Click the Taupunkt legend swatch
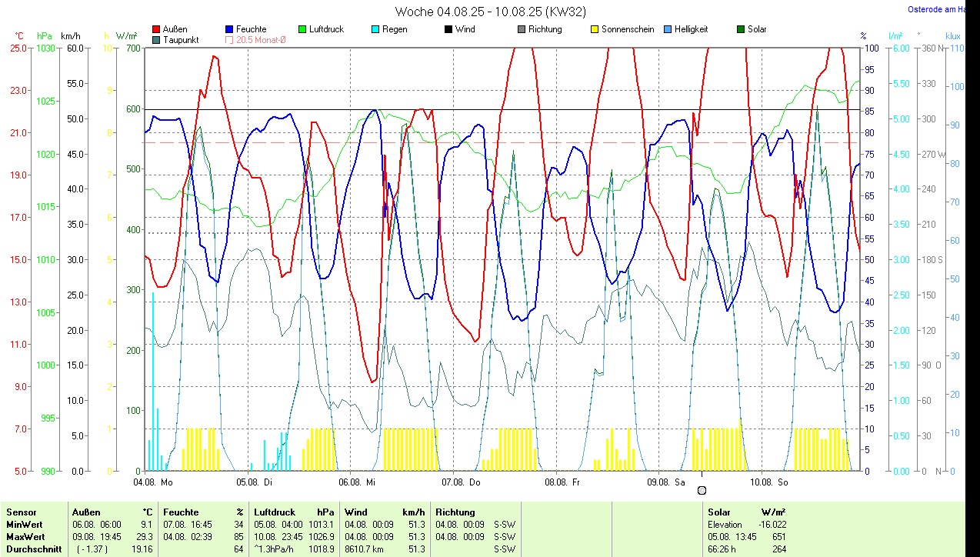 (x=157, y=40)
